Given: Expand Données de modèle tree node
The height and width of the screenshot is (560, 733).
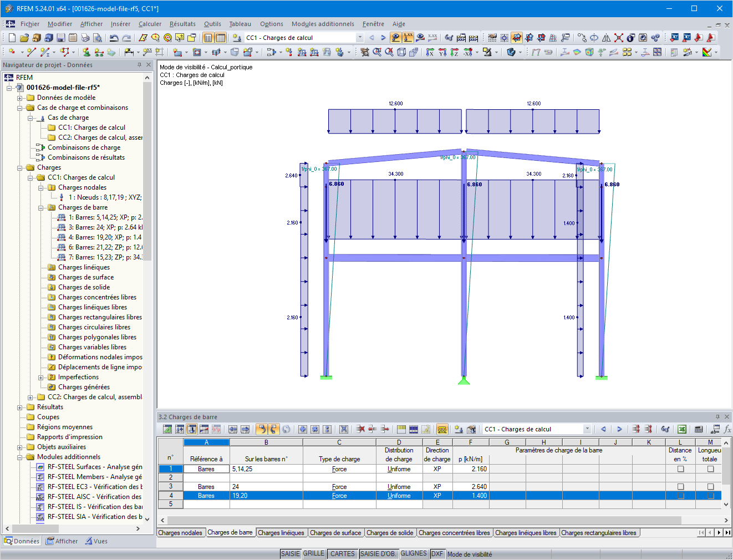Looking at the screenshot, I should pos(20,98).
